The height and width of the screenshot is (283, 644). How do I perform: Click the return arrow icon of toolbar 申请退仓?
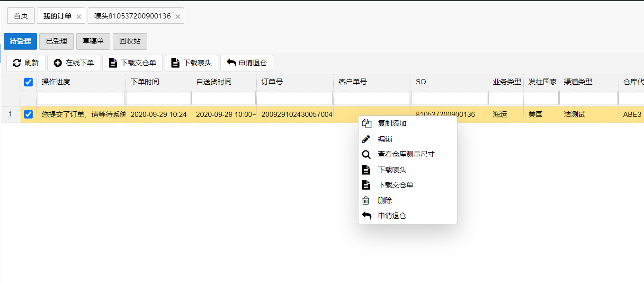[x=231, y=63]
